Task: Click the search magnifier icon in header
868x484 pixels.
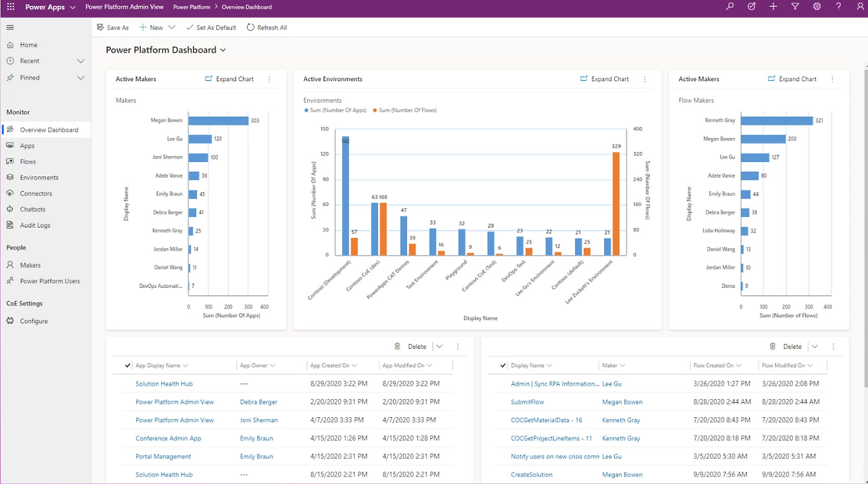Action: 729,6
